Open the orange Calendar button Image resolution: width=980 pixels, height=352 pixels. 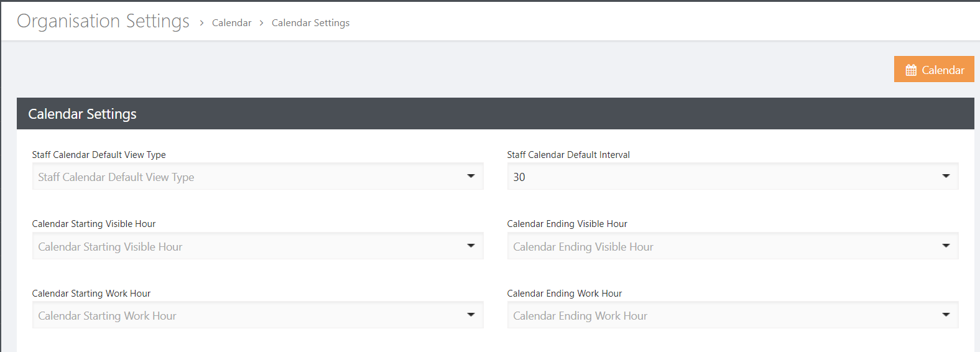pos(934,69)
